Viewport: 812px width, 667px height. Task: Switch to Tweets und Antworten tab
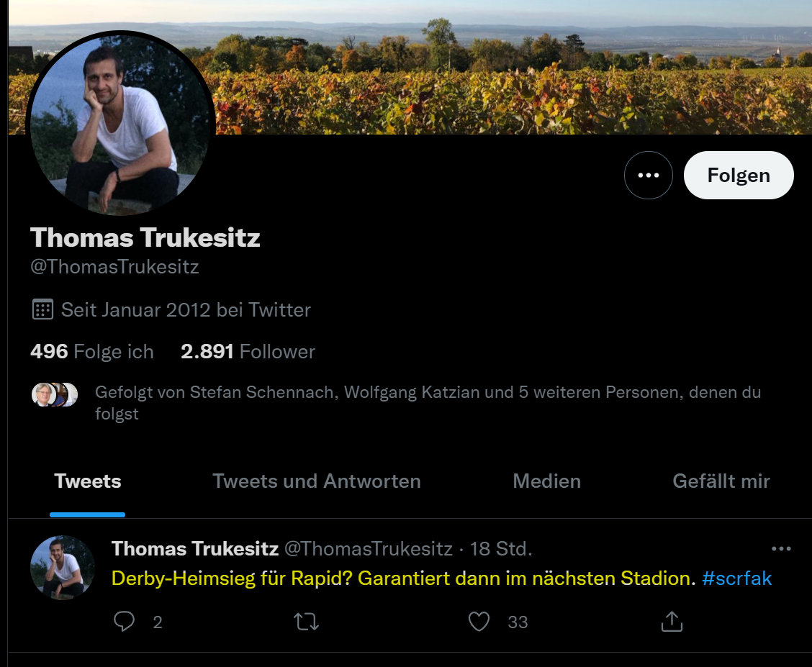tap(317, 481)
